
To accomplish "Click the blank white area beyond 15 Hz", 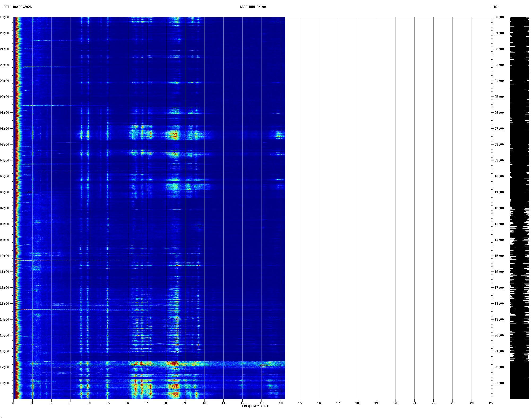I will click(387, 207).
